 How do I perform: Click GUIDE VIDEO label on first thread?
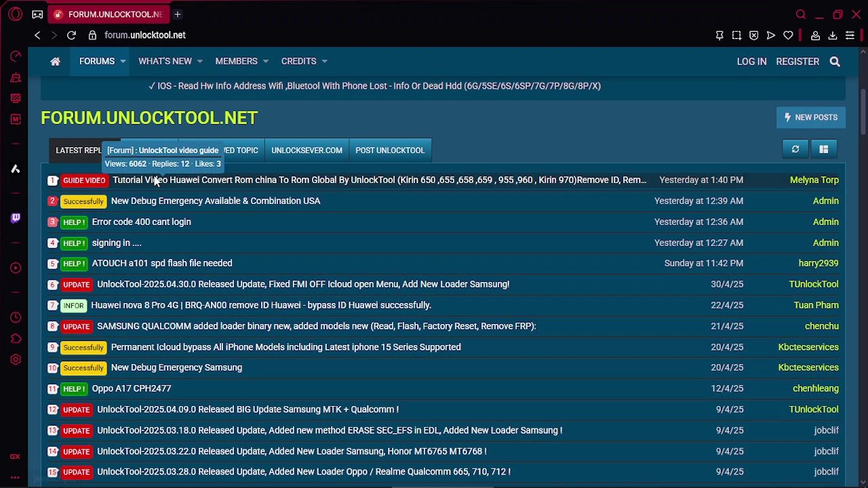[84, 180]
